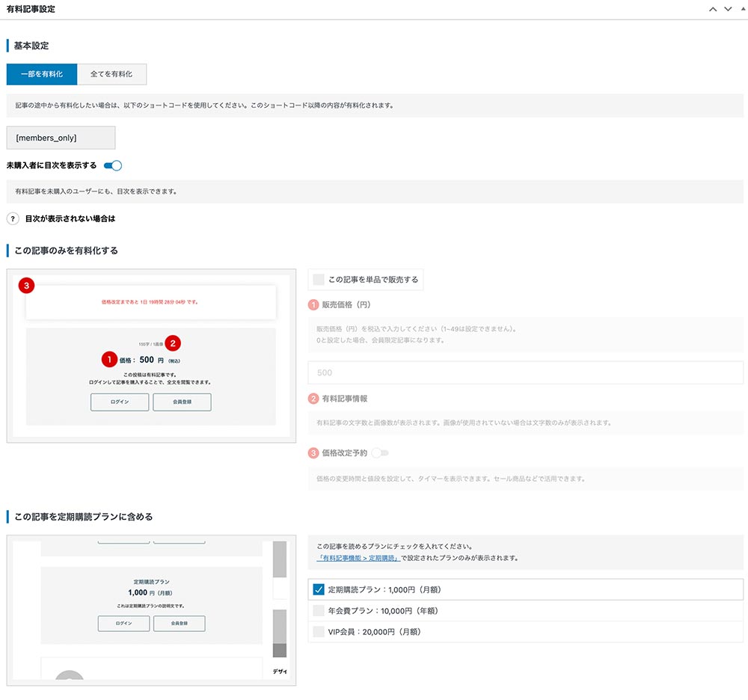This screenshot has height=700, width=748.
Task: Toggle 未購入者に目次を表示する switch off
Action: pos(112,165)
